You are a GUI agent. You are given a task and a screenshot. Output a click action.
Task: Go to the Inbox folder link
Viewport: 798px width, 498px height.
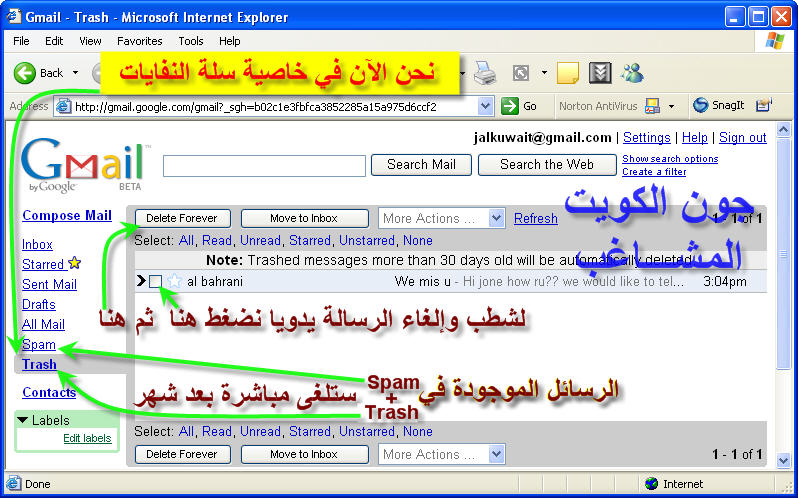[x=37, y=245]
